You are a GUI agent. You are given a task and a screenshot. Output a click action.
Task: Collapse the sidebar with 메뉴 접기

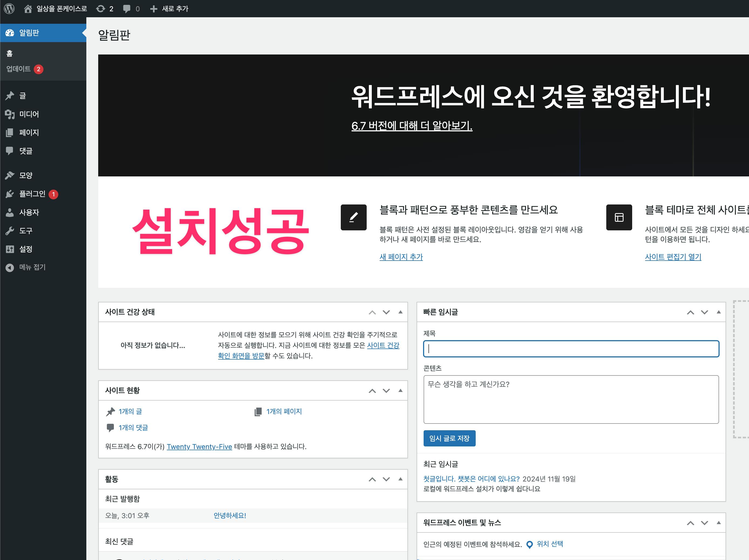[x=32, y=267]
